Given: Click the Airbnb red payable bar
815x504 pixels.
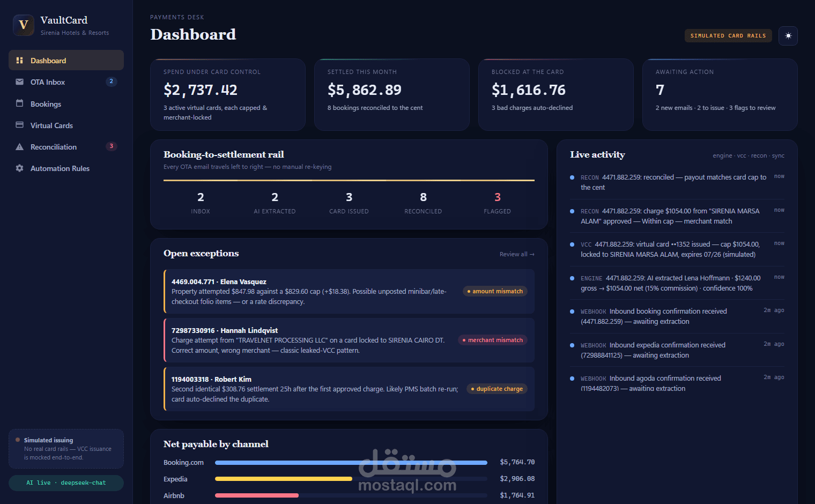Looking at the screenshot, I should [257, 495].
